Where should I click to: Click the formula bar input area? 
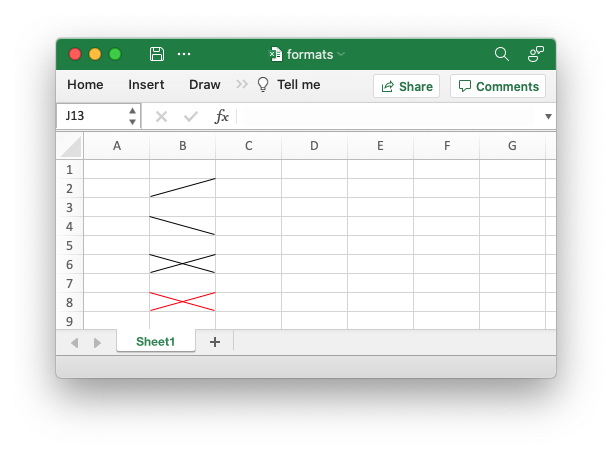[x=390, y=116]
